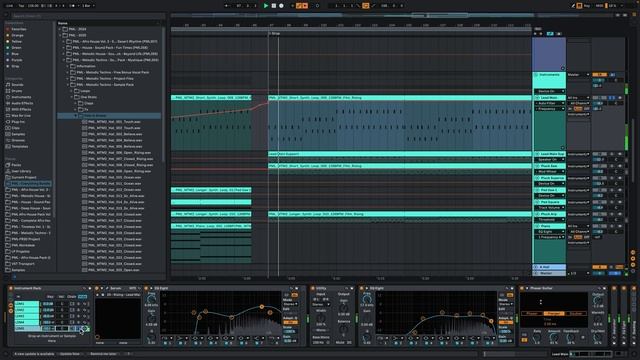640x360 pixels.
Task: Toggle the Phaser device activator
Action: [522, 289]
